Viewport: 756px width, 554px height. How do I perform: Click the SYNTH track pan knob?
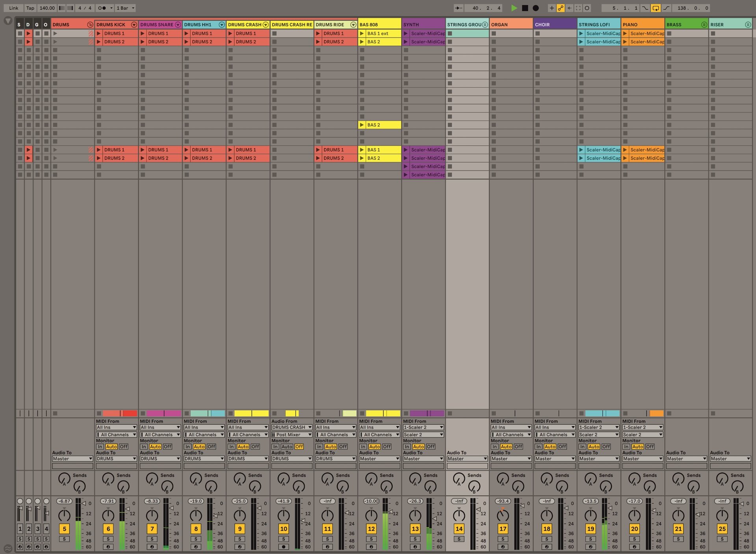coord(415,515)
